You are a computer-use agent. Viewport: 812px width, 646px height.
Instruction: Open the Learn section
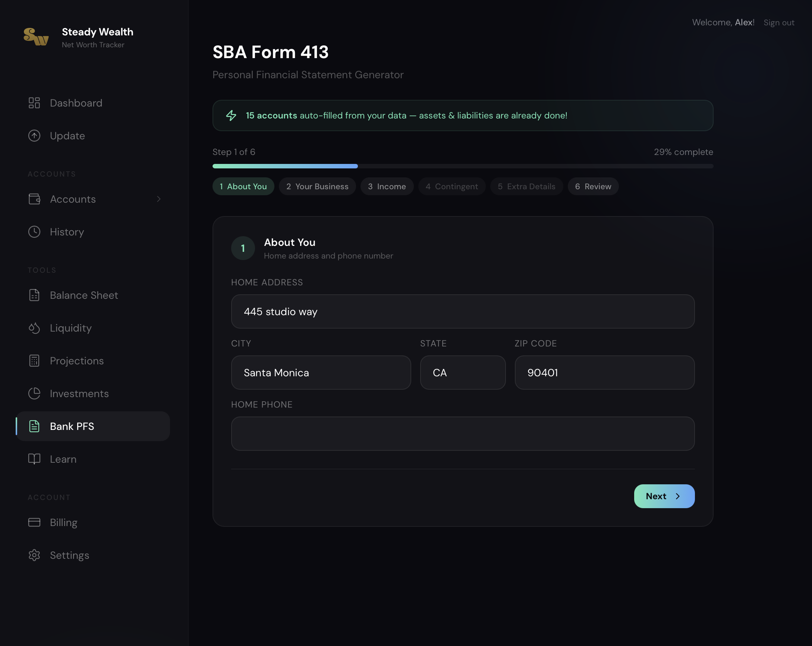click(63, 459)
